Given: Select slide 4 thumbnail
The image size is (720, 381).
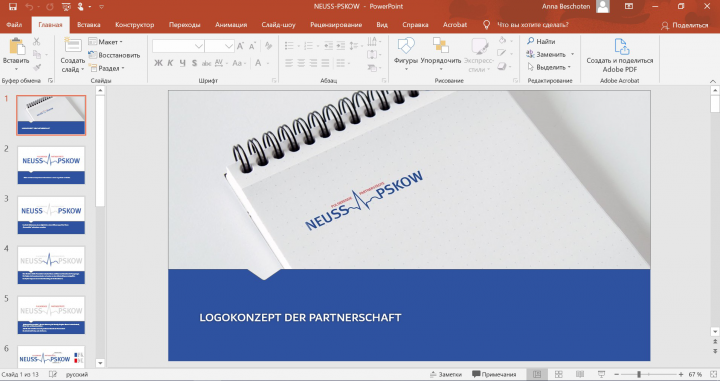Looking at the screenshot, I should coord(51,265).
